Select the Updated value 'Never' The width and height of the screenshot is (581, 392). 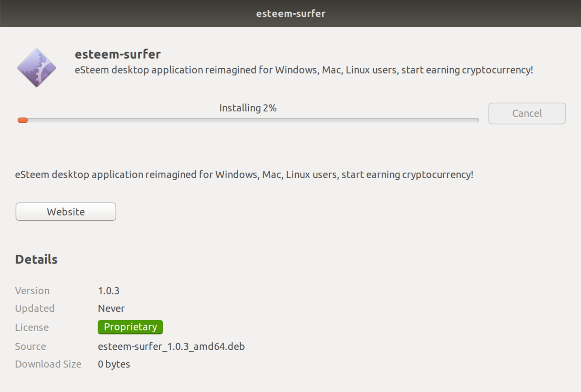(111, 309)
